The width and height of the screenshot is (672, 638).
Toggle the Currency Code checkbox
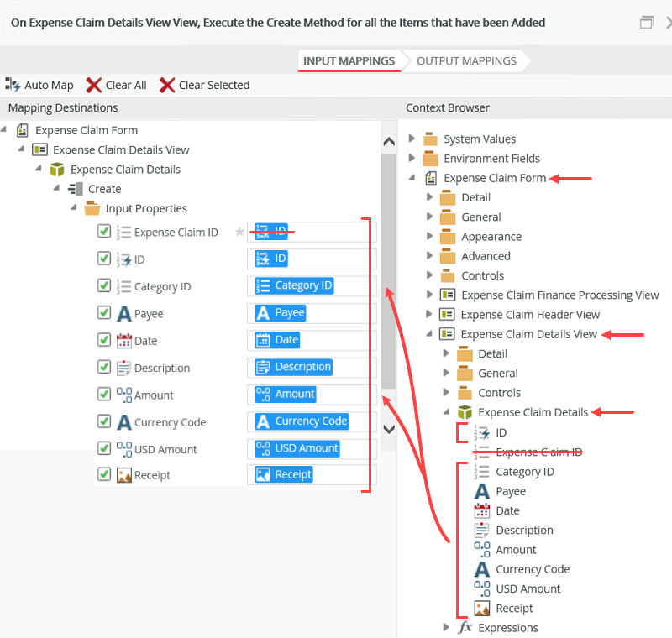coord(103,421)
